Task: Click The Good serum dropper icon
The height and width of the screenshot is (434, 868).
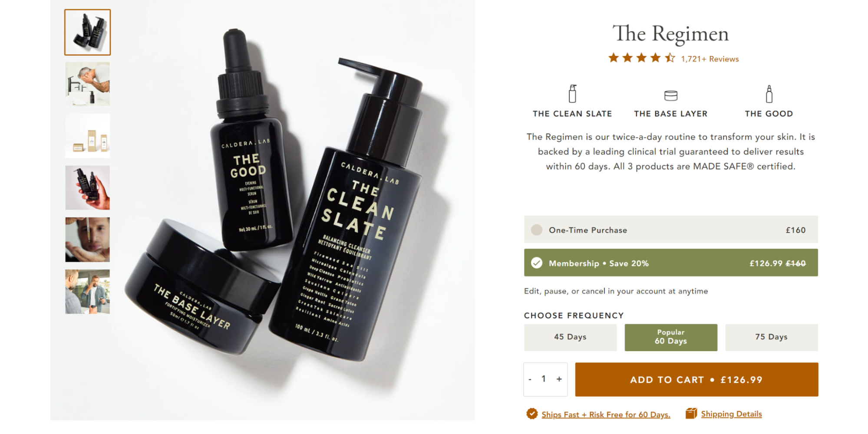Action: click(x=769, y=94)
